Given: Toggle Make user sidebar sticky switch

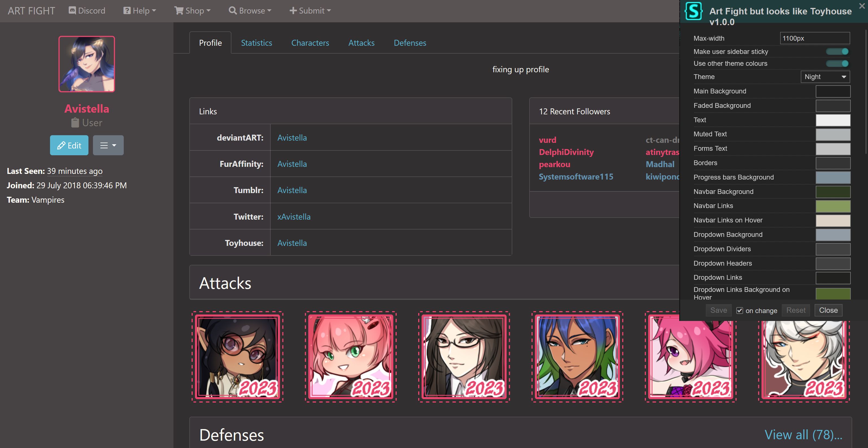Looking at the screenshot, I should coord(837,51).
